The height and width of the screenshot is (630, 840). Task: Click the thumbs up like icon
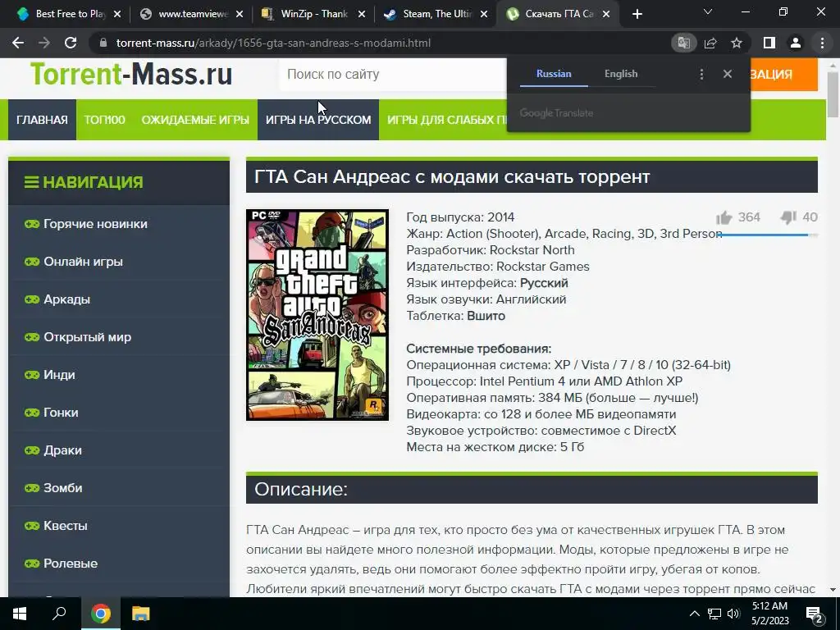[724, 217]
